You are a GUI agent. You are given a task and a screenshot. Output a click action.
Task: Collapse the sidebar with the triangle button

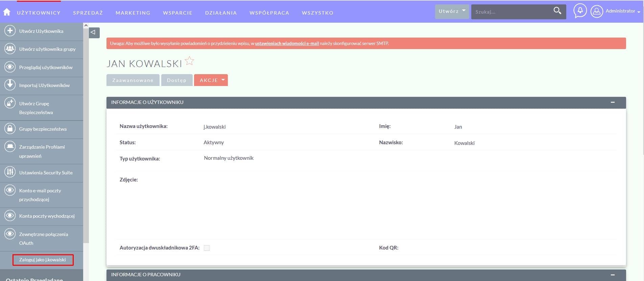pos(94,33)
